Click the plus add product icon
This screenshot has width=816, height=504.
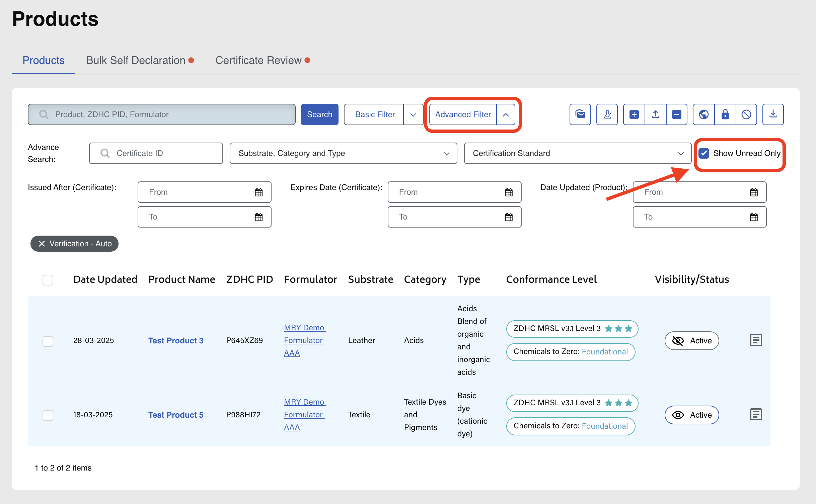(634, 114)
